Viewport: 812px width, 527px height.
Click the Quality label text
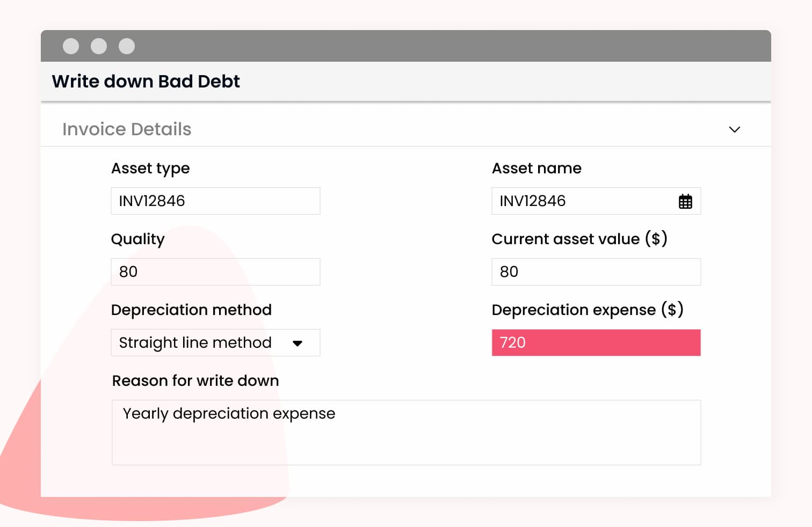click(x=138, y=239)
